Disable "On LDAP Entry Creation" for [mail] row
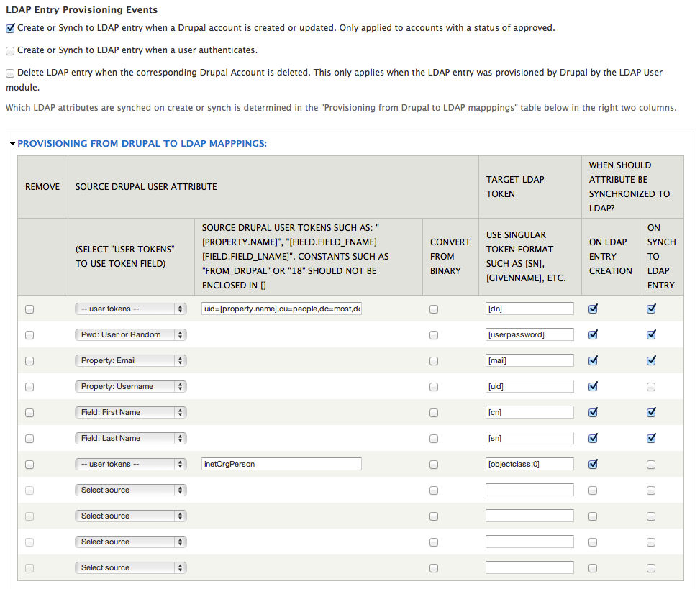The height and width of the screenshot is (589, 700). 593,360
